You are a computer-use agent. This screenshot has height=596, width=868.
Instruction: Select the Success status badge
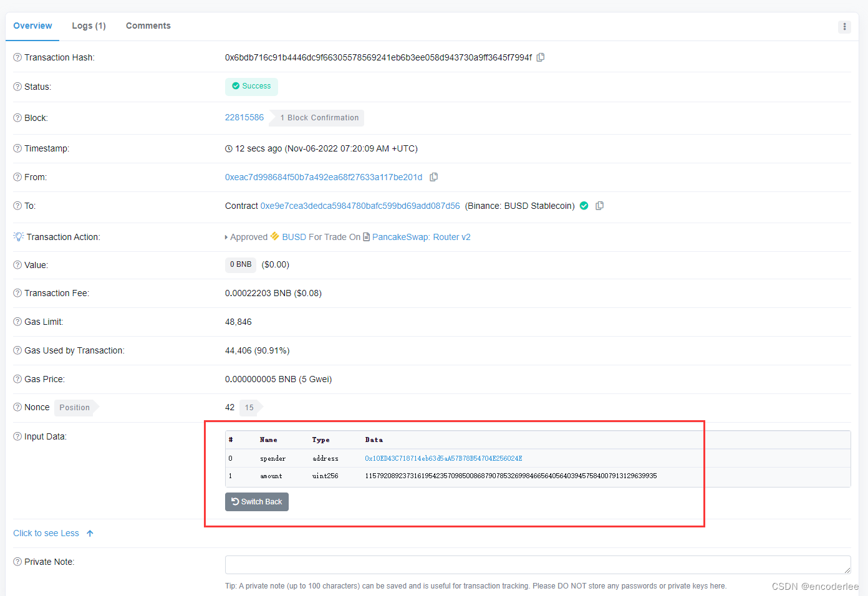pyautogui.click(x=251, y=86)
